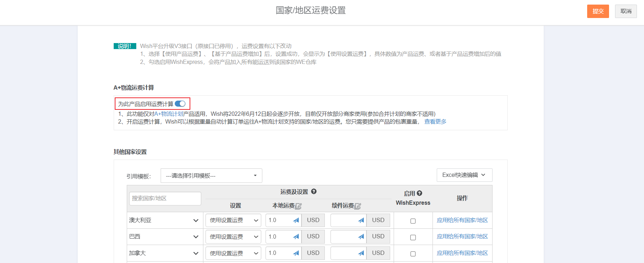The width and height of the screenshot is (644, 263).
Task: Click the 说明! label badge
Action: [x=125, y=46]
